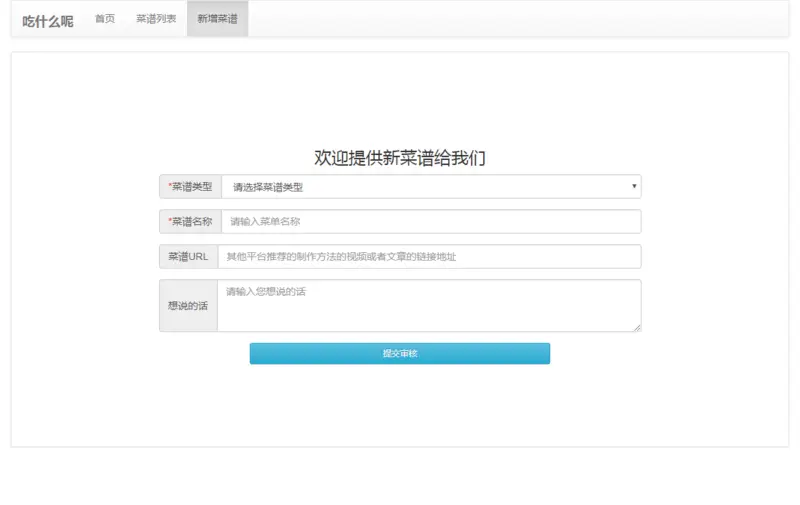
Task: Click the 菜谱名称 field label
Action: click(190, 221)
